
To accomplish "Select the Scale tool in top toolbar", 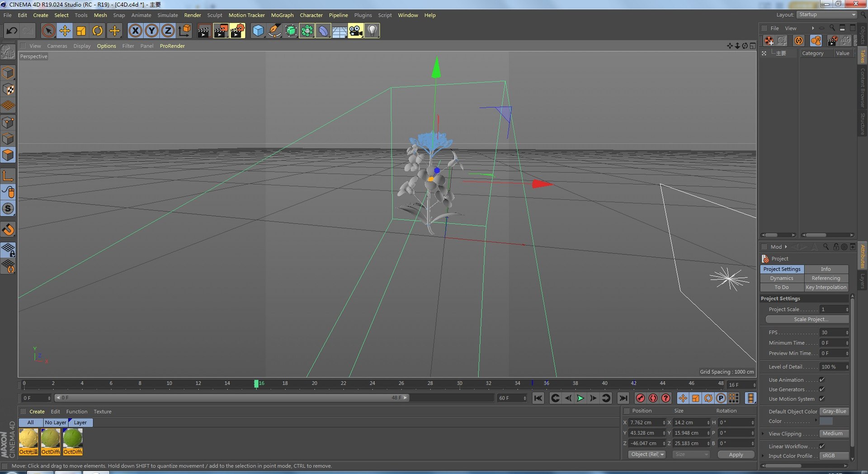I will tap(81, 31).
